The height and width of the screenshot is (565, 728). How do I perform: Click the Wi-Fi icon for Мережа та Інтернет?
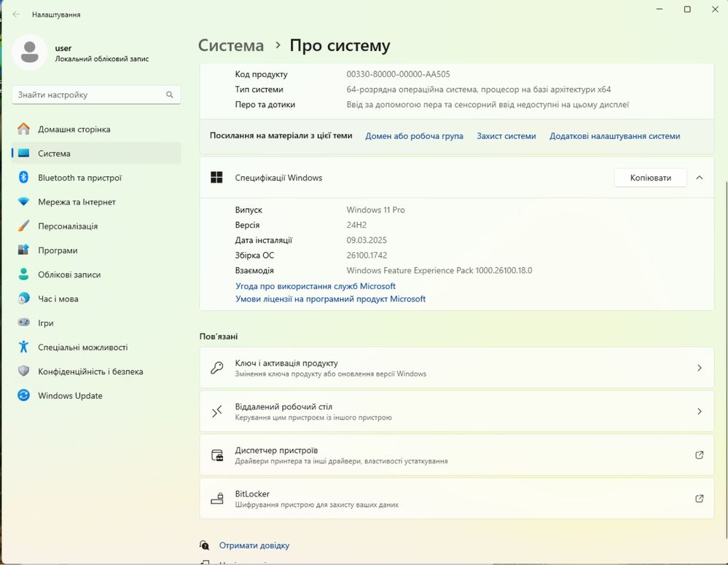click(23, 202)
